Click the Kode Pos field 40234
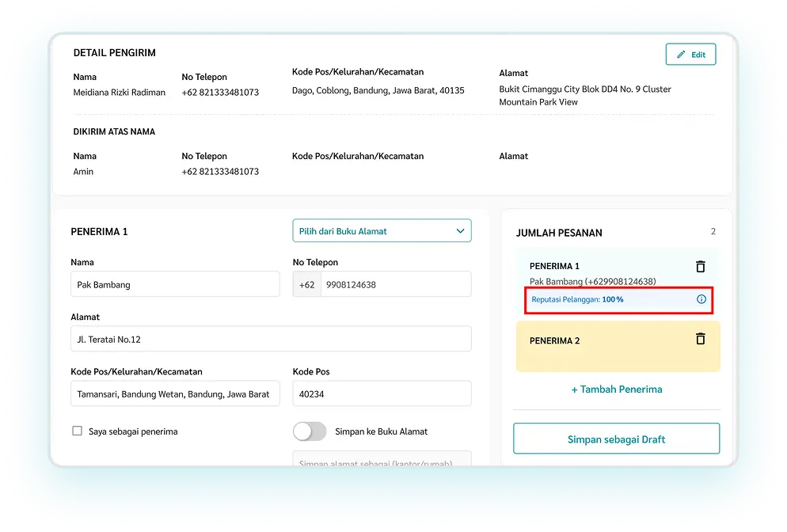The height and width of the screenshot is (532, 787). 382,393
